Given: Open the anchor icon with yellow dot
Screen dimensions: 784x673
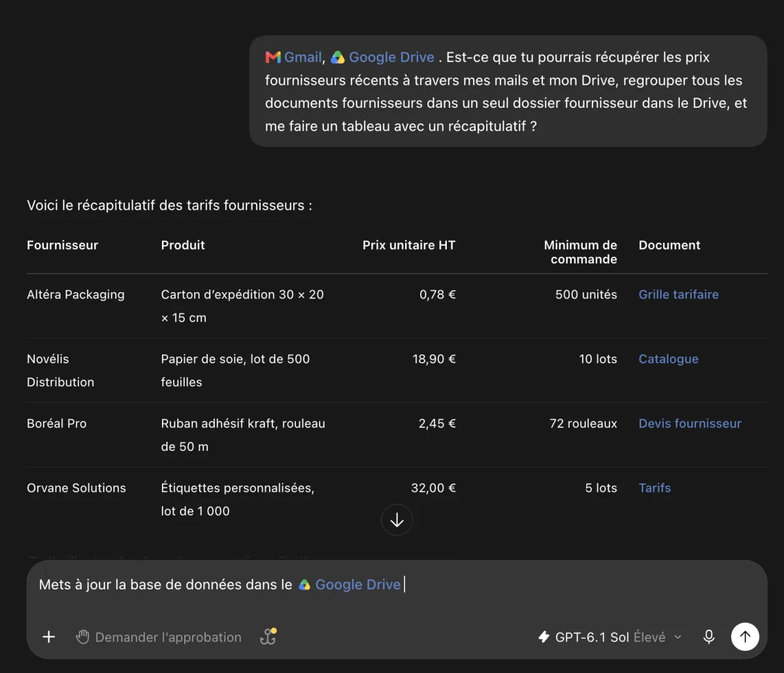Looking at the screenshot, I should [x=268, y=637].
